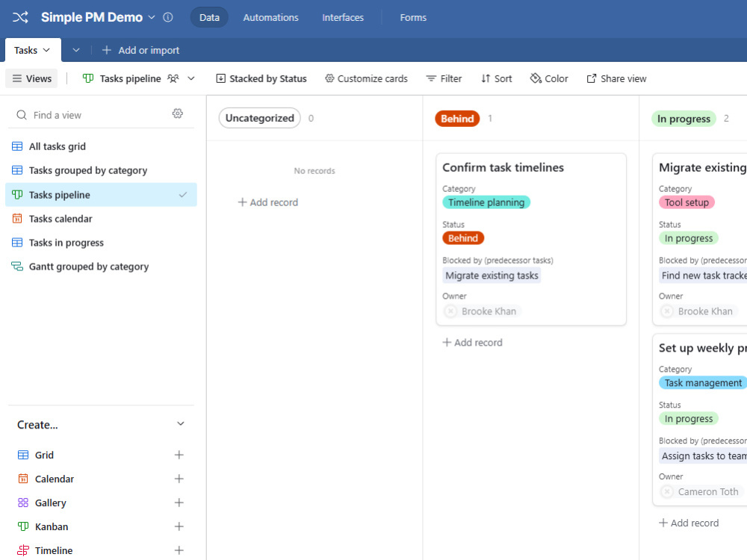This screenshot has height=560, width=747.
Task: Click the Timeline planning category tag
Action: click(x=486, y=202)
